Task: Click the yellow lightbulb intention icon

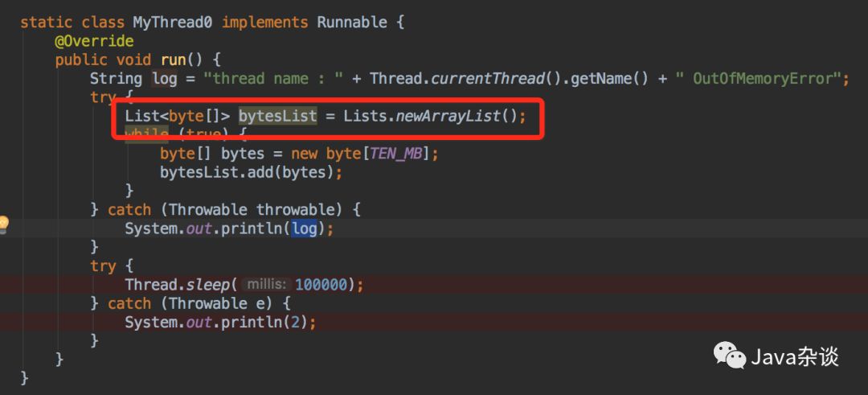Action: pyautogui.click(x=4, y=224)
